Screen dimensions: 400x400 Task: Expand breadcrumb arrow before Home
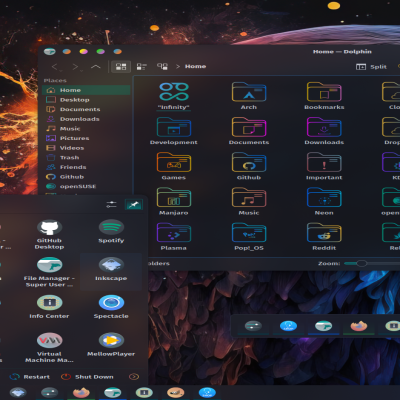pos(178,66)
